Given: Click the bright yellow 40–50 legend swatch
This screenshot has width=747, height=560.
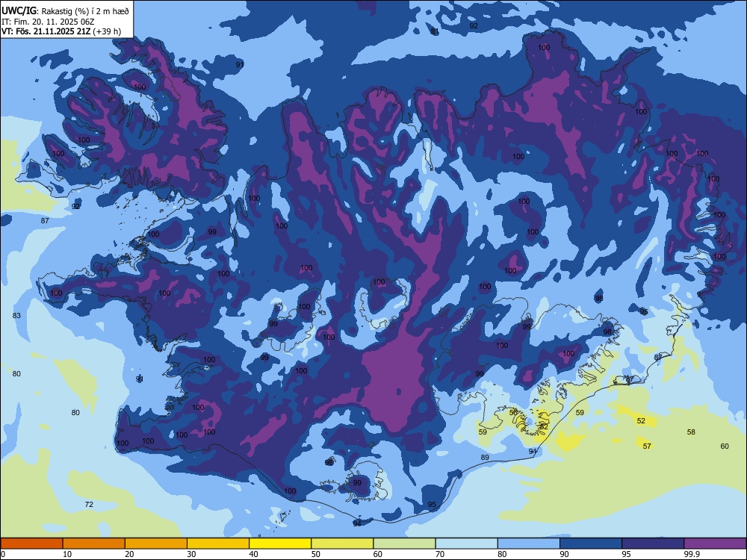Looking at the screenshot, I should tap(280, 544).
